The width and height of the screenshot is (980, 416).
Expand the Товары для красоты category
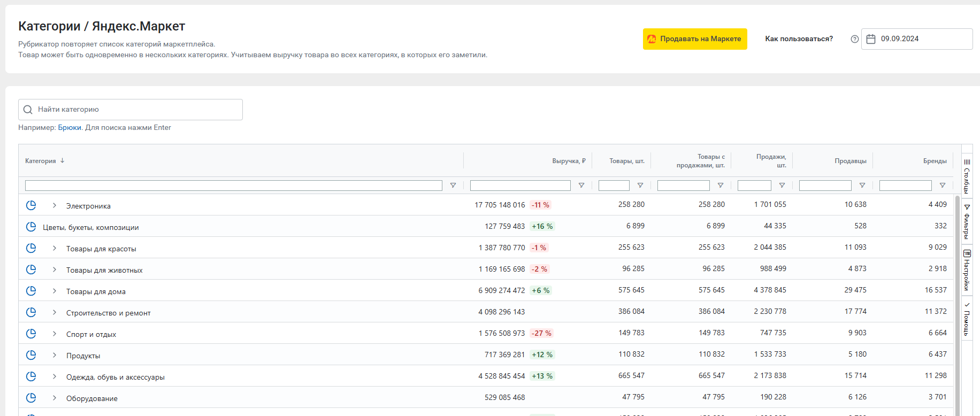tap(55, 248)
